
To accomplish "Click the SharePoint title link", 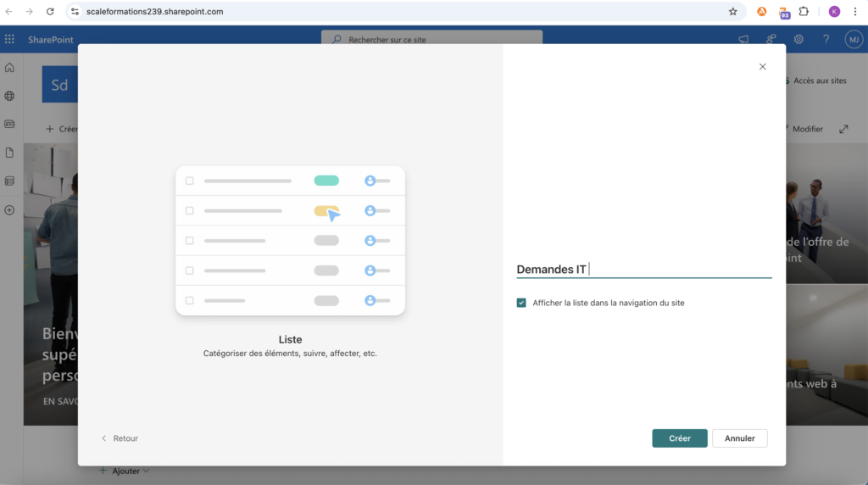I will click(50, 39).
